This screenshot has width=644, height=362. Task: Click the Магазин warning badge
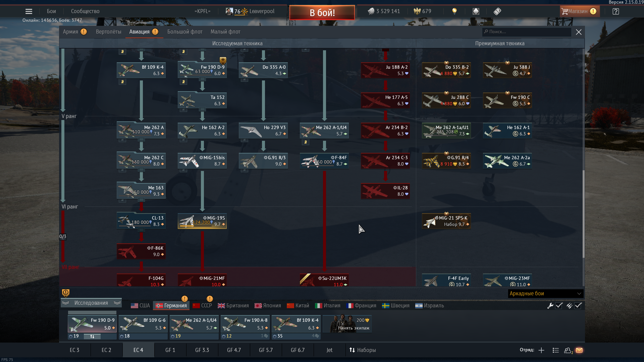point(593,11)
